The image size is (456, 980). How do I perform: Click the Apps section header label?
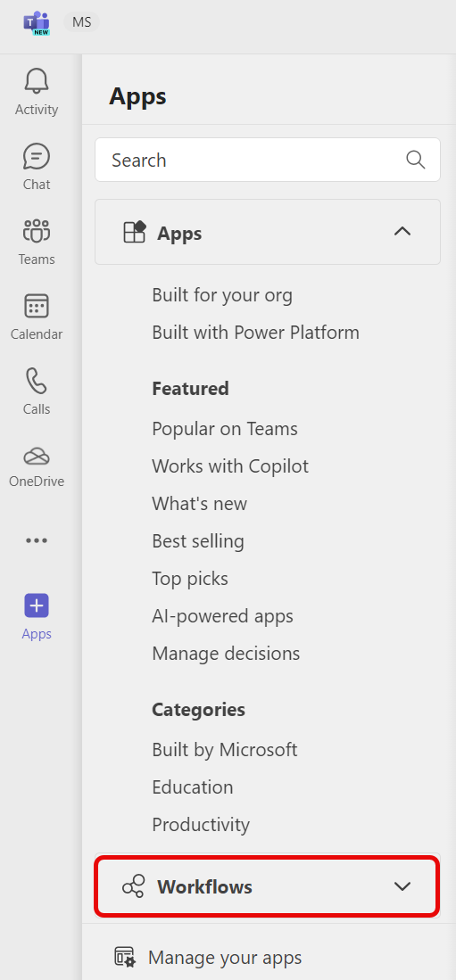tap(179, 233)
